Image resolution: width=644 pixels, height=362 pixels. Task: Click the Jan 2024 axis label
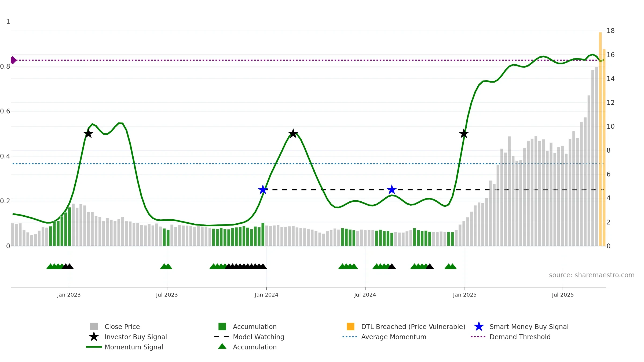[266, 295]
